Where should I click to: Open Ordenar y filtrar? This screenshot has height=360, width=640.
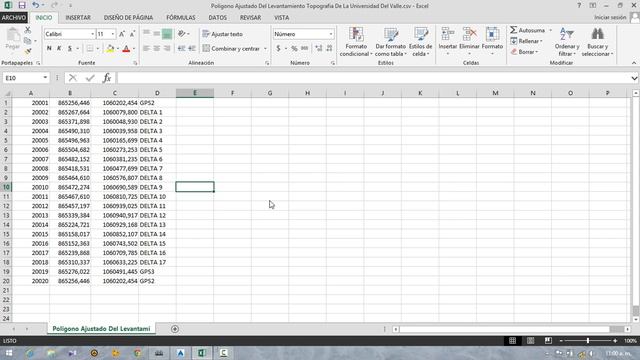567,42
